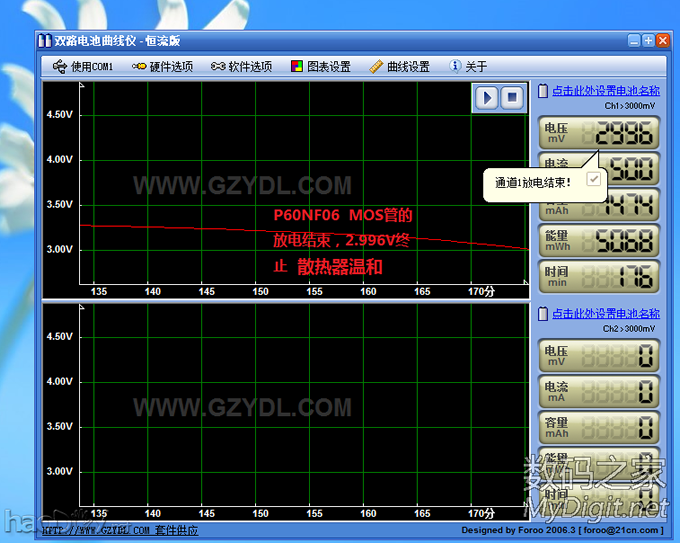The width and height of the screenshot is (680, 543).
Task: Click the play button on channel 1 chart
Action: (x=487, y=97)
